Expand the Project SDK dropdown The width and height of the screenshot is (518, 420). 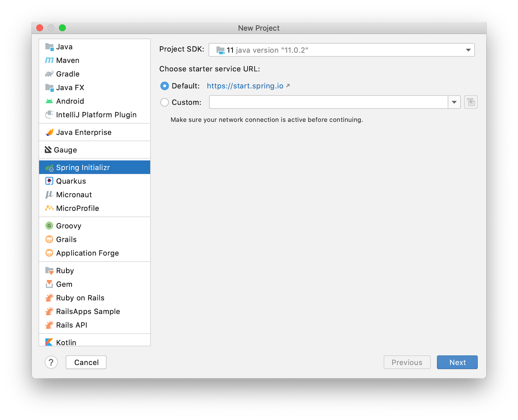coord(342,50)
